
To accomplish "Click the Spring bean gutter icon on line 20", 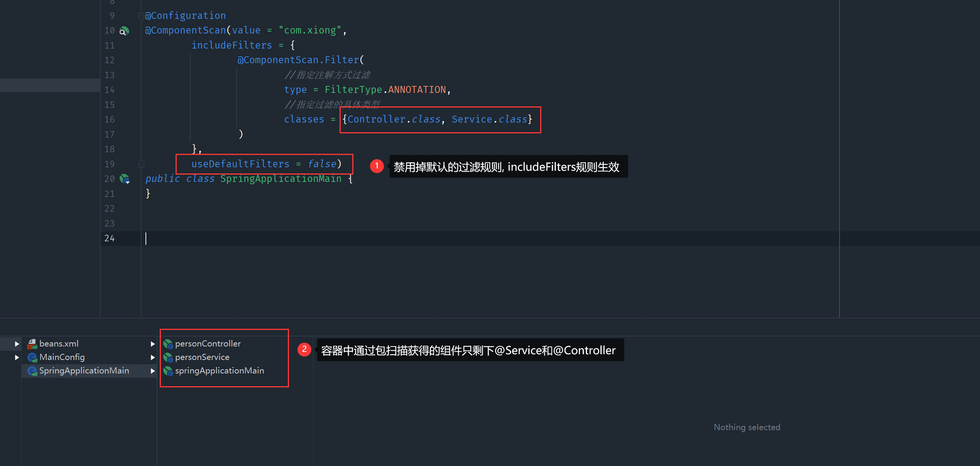I will click(x=125, y=179).
